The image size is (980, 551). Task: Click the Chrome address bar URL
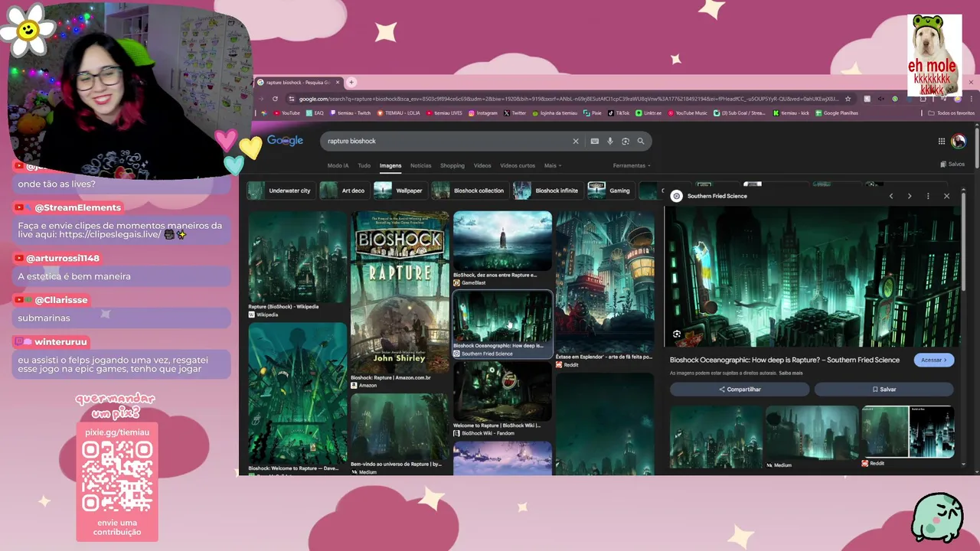[569, 99]
